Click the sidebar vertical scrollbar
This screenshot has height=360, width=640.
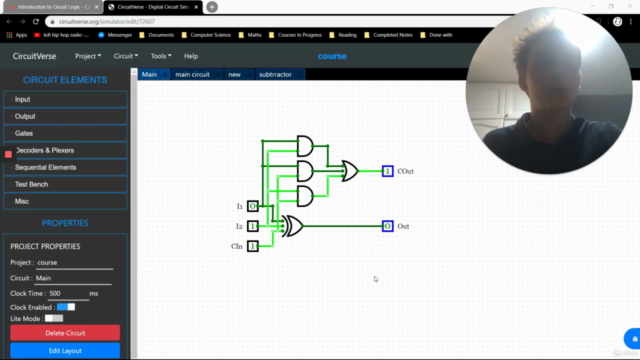[x=134, y=214]
